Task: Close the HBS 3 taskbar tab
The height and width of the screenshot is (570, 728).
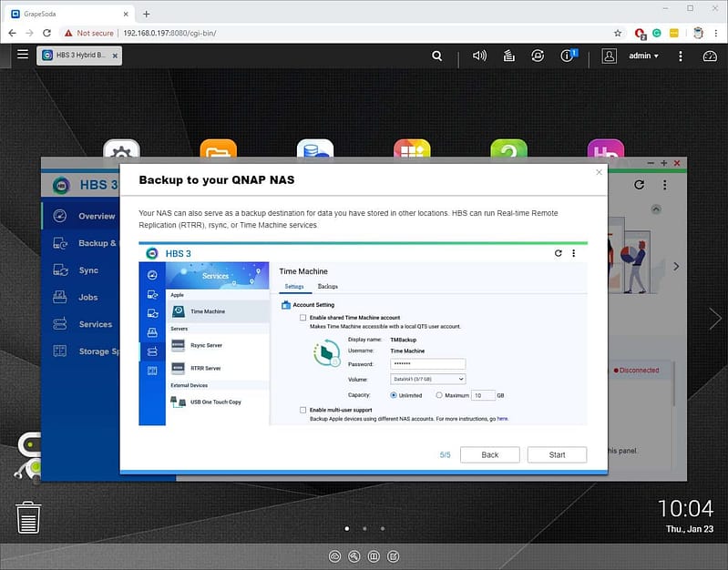Action: click(115, 56)
